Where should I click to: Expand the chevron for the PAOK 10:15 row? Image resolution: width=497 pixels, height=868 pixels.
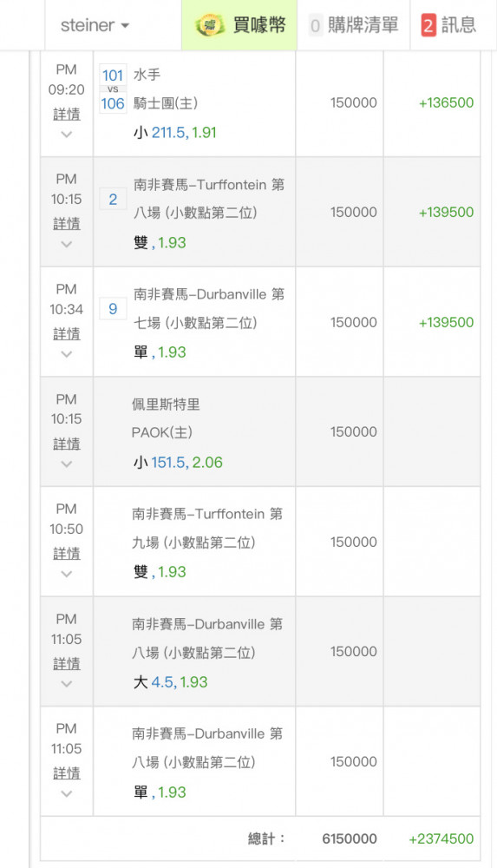click(67, 464)
